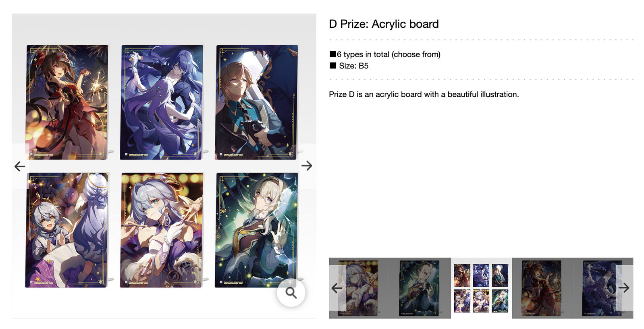Go to previous image with main left arrow
The width and height of the screenshot is (644, 329).
pos(20,166)
